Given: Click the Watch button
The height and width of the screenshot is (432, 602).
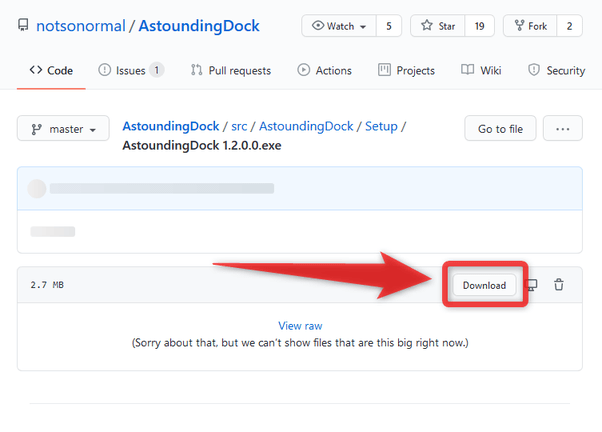Looking at the screenshot, I should coord(339,26).
